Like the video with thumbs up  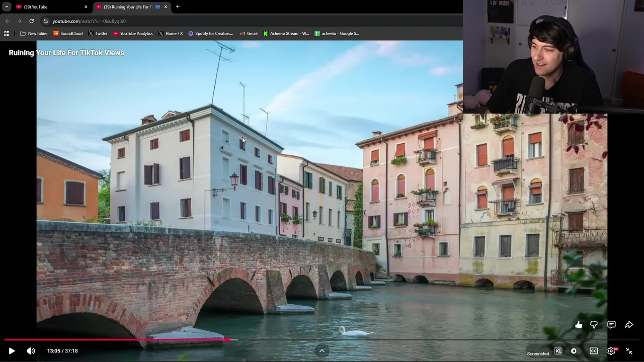point(579,325)
